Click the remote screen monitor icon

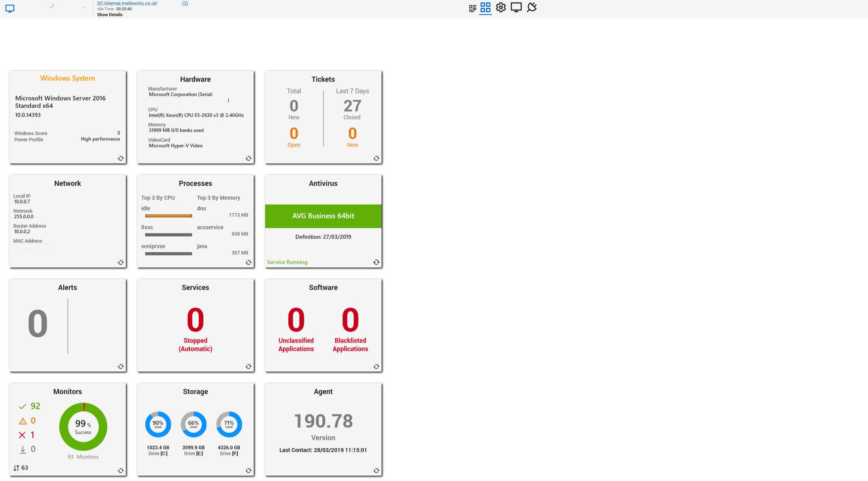(516, 7)
